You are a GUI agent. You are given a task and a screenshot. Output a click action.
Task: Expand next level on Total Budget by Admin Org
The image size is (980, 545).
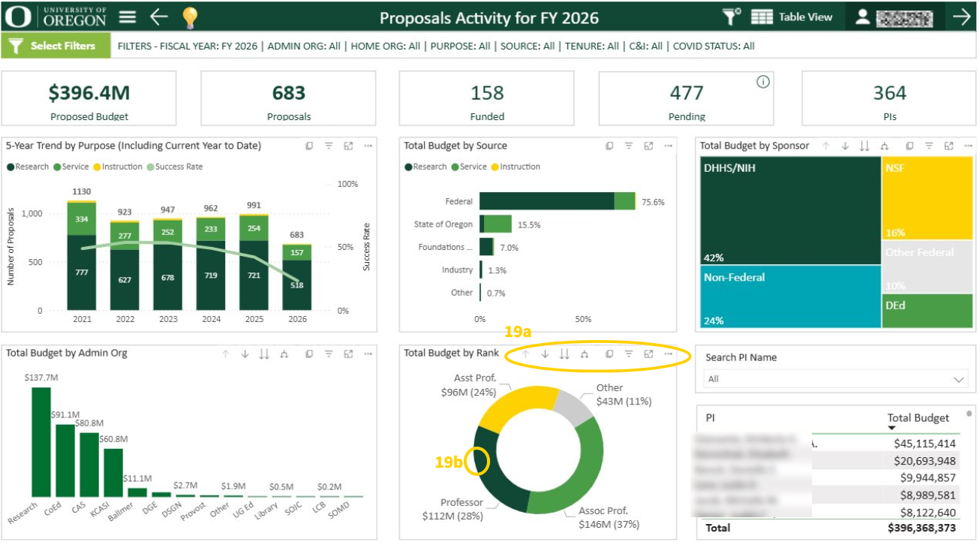[284, 354]
